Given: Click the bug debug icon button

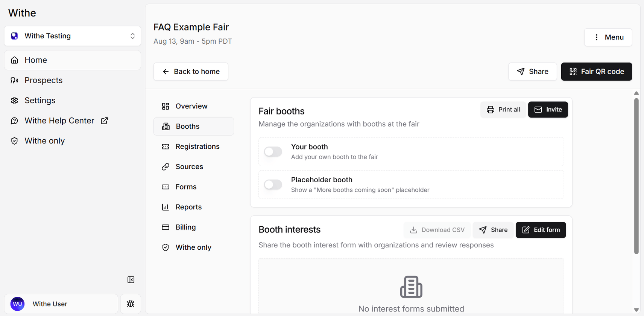Looking at the screenshot, I should tap(131, 304).
